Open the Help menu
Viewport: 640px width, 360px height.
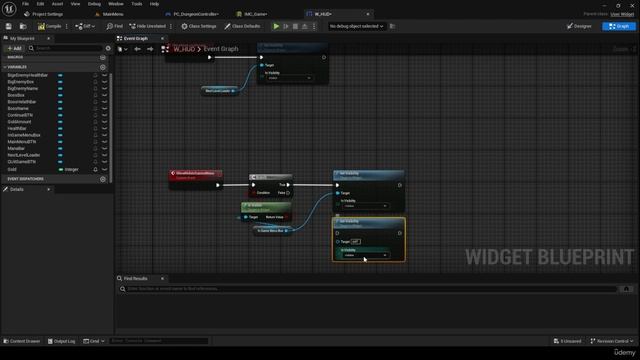[154, 4]
